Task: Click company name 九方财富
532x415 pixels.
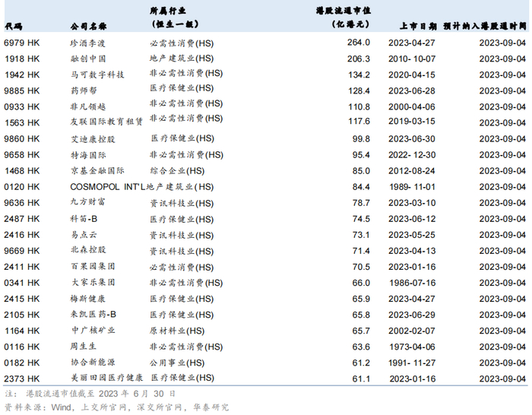Action: pyautogui.click(x=88, y=202)
